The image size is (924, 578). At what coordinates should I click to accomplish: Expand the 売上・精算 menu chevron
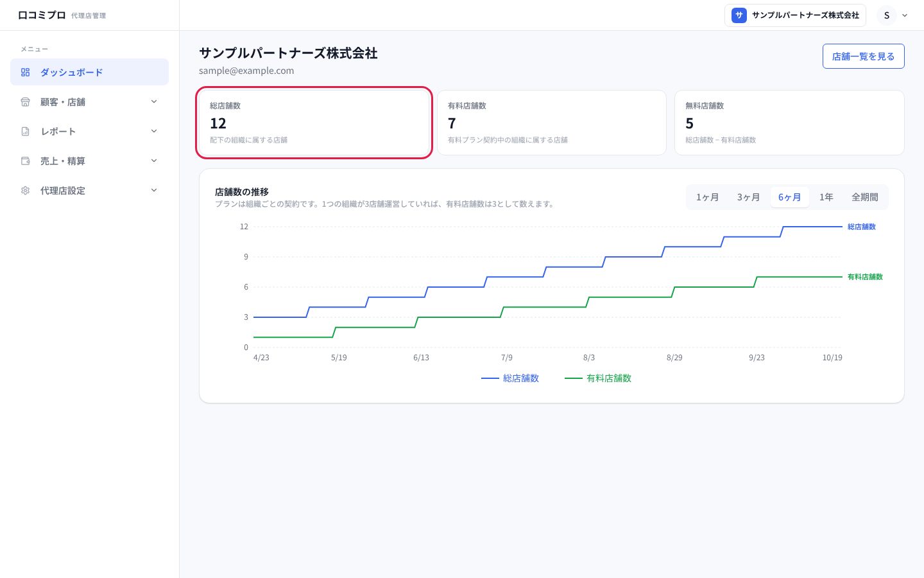154,161
